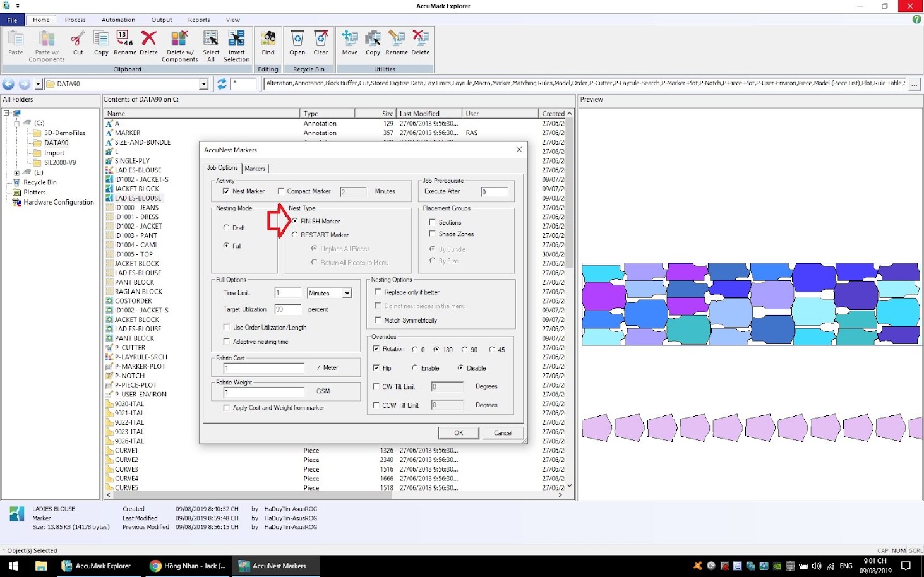924x577 pixels.
Task: Click the Fabric Cost input field
Action: [263, 367]
